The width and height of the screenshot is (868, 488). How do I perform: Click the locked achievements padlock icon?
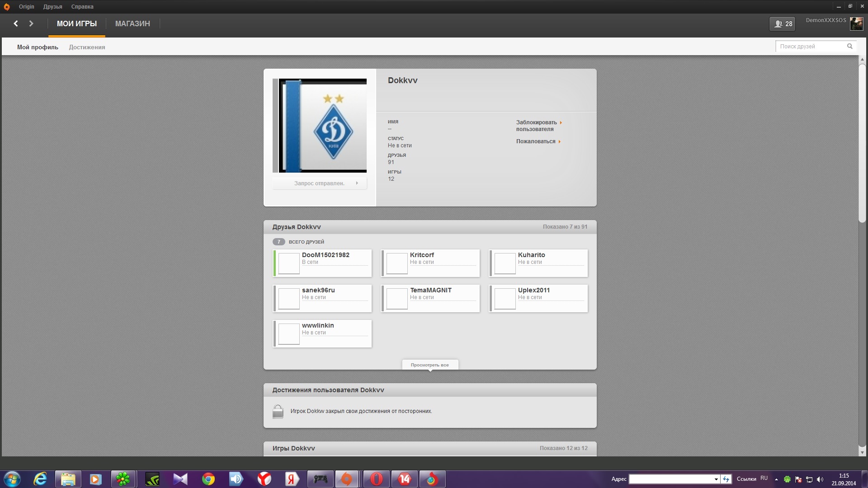278,411
